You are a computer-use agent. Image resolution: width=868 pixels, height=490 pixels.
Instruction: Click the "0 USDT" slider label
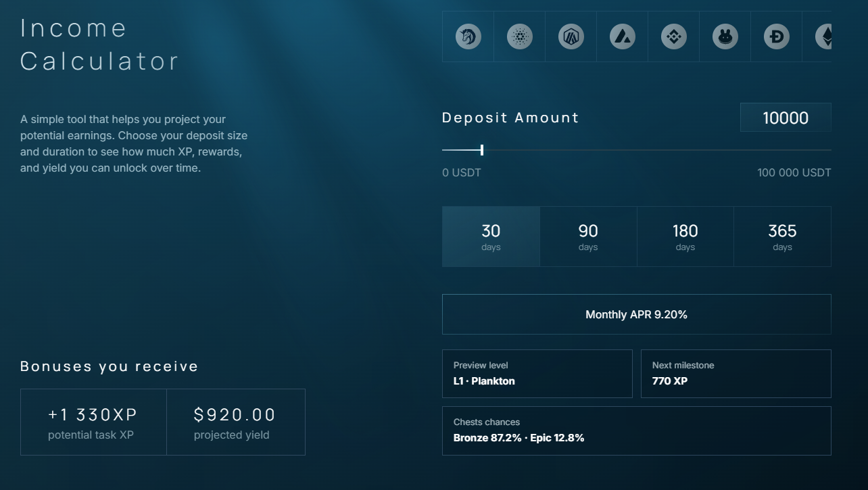(x=462, y=173)
